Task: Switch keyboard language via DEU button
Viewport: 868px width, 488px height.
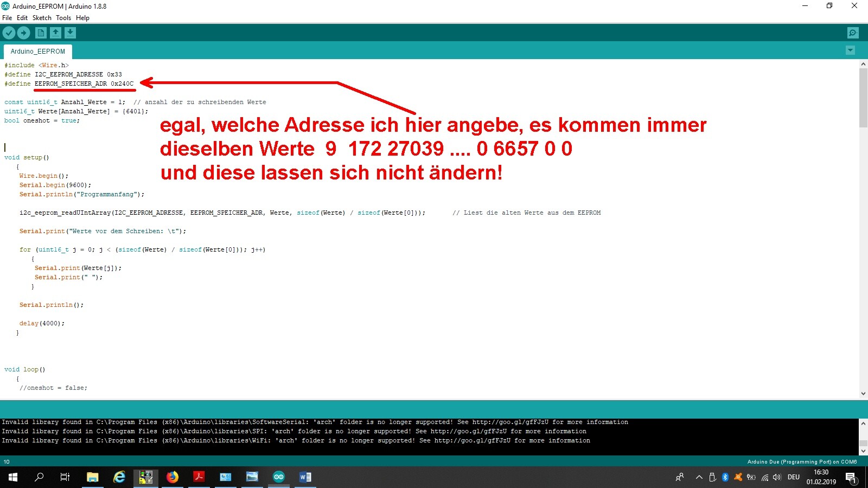Action: [794, 478]
